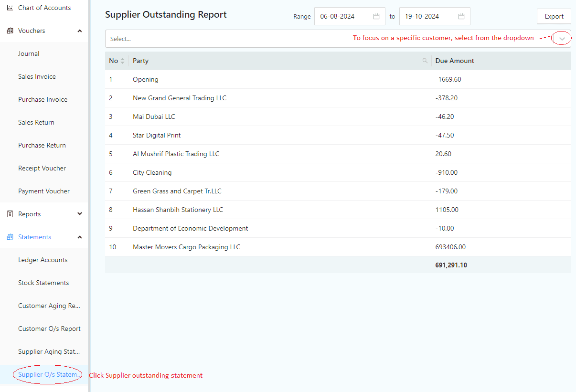Click the Chart of Accounts icon
Screen dimensions: 576x392
pyautogui.click(x=10, y=8)
